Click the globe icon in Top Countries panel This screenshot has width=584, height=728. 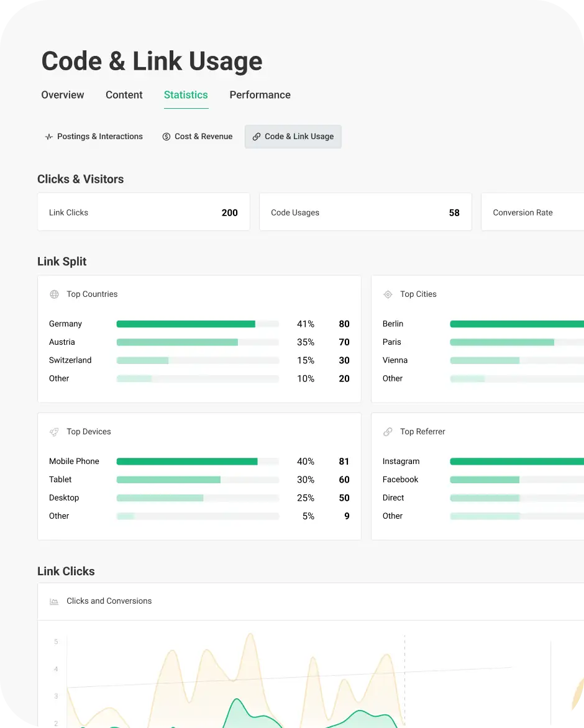click(x=55, y=294)
